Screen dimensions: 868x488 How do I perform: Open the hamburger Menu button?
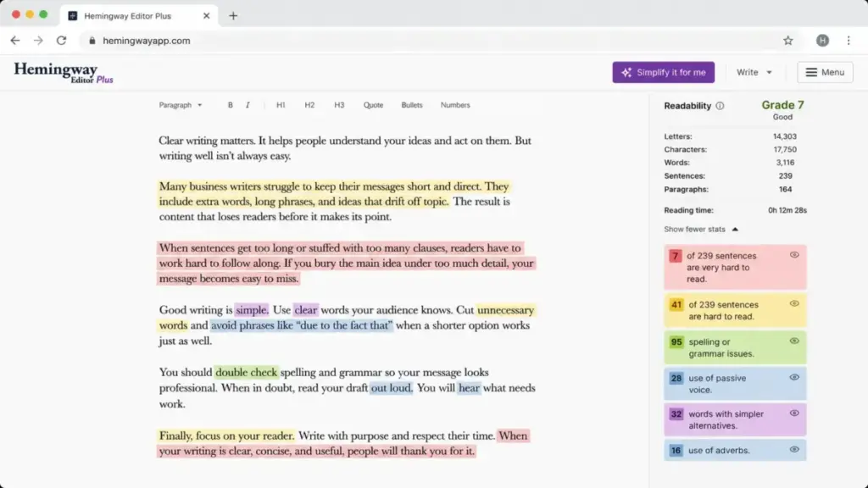[x=825, y=73]
